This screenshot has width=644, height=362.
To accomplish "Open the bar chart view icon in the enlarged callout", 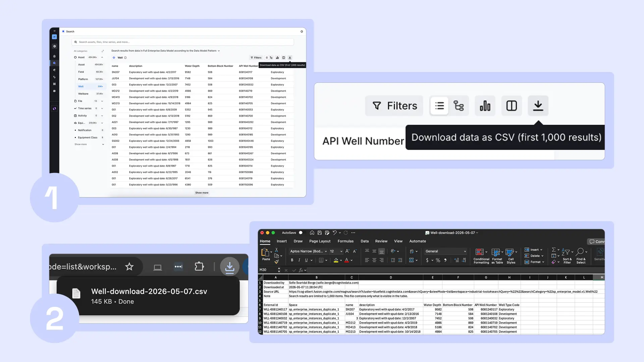I will click(485, 106).
